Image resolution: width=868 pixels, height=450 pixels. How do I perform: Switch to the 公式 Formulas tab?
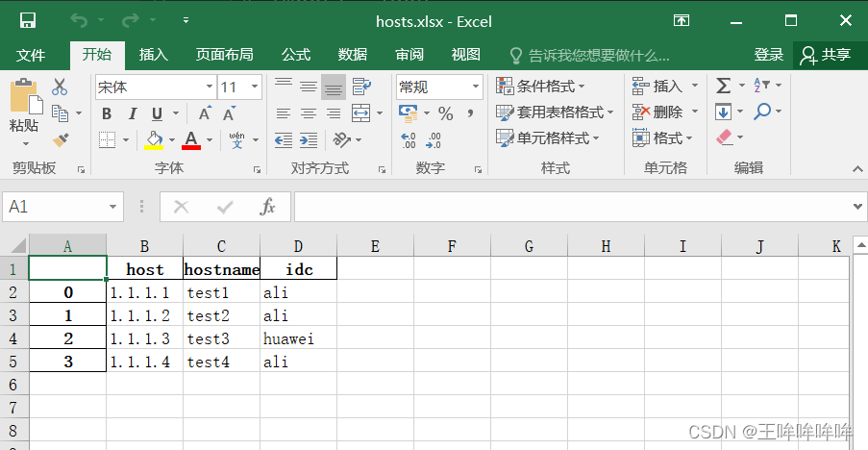[296, 54]
